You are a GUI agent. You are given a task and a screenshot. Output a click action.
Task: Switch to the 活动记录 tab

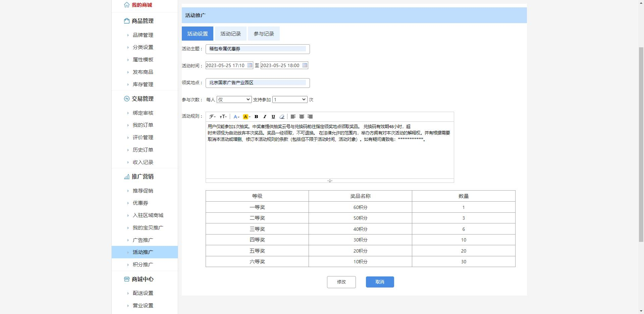(231, 34)
